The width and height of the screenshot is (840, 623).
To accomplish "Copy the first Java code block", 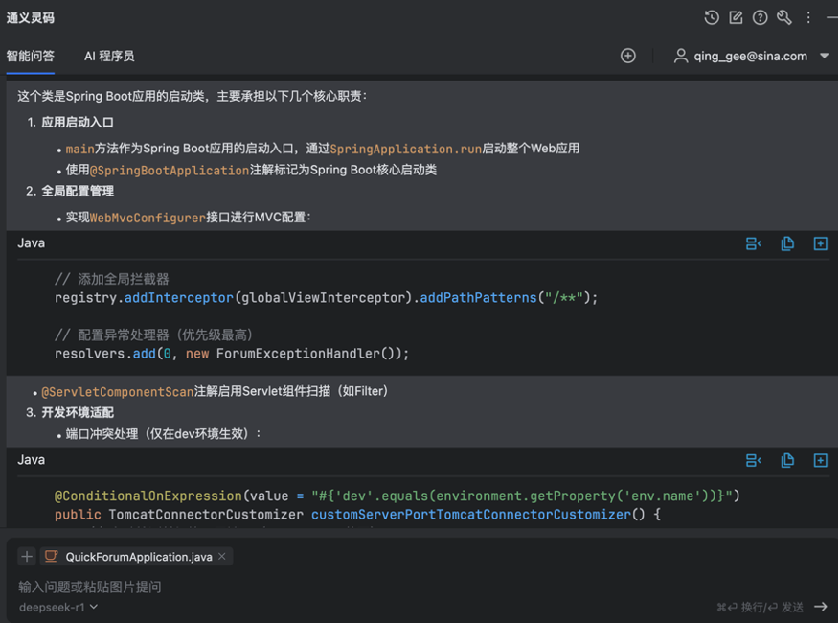I will pyautogui.click(x=787, y=244).
